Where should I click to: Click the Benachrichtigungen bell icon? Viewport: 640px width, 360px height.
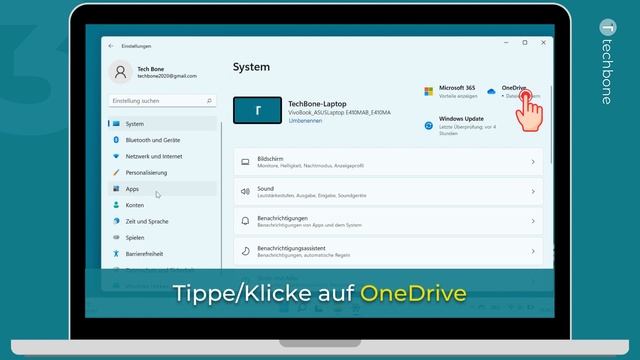click(x=245, y=221)
